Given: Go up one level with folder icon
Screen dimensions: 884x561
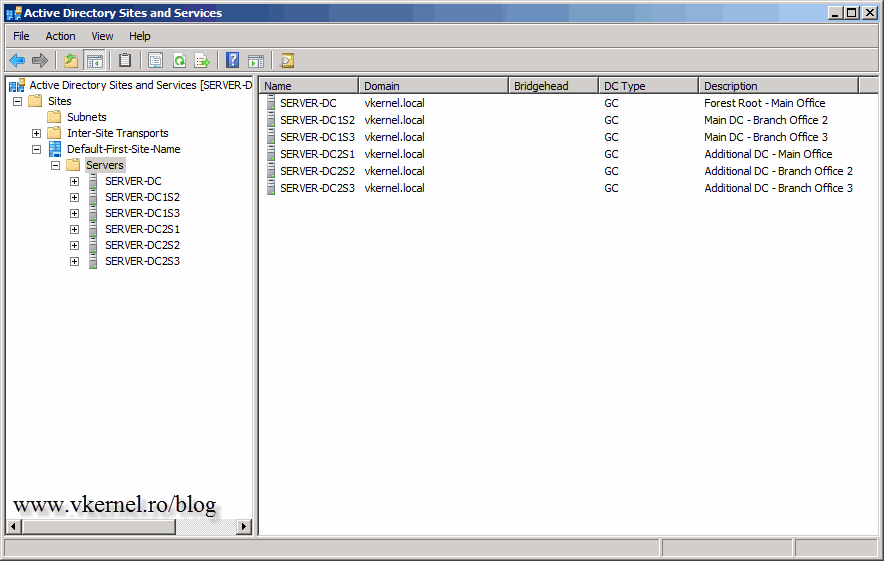Looking at the screenshot, I should click(x=71, y=60).
